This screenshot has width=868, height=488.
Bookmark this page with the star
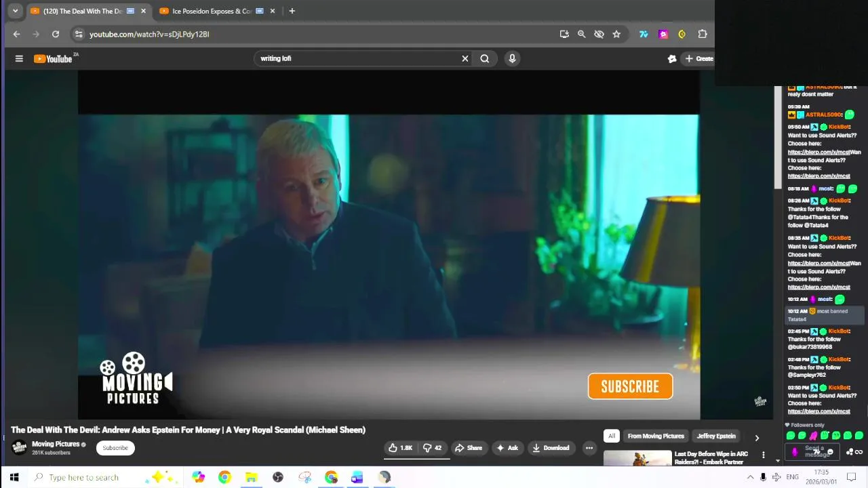coord(616,34)
